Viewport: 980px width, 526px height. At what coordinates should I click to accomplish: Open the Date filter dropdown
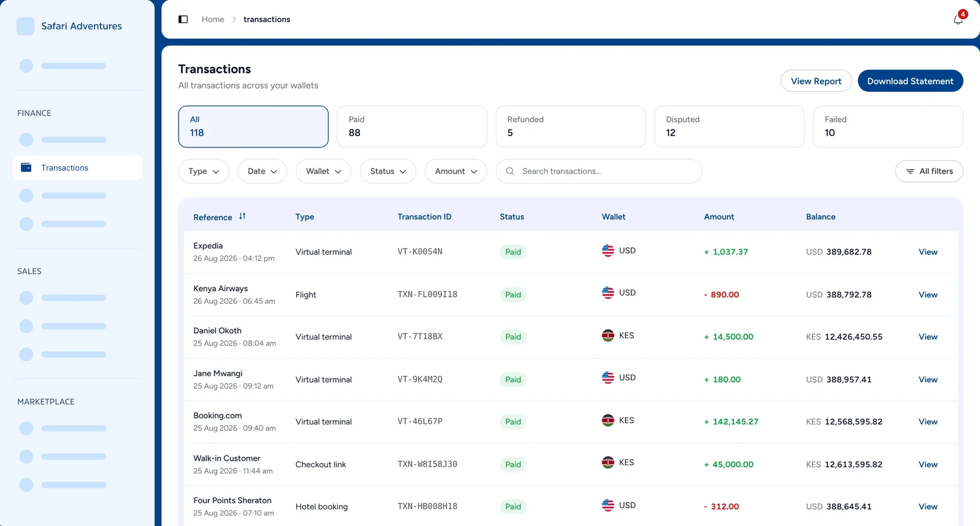click(x=262, y=171)
